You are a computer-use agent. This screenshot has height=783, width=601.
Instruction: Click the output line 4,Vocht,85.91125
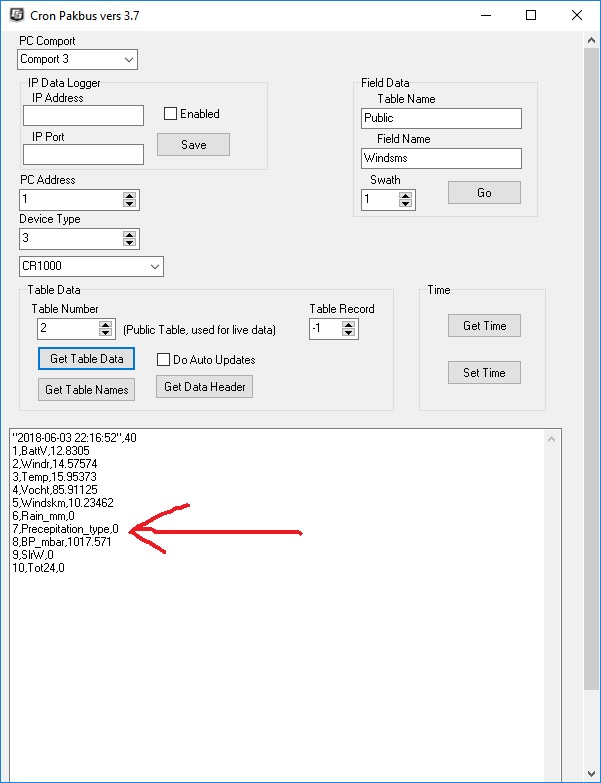tap(55, 490)
